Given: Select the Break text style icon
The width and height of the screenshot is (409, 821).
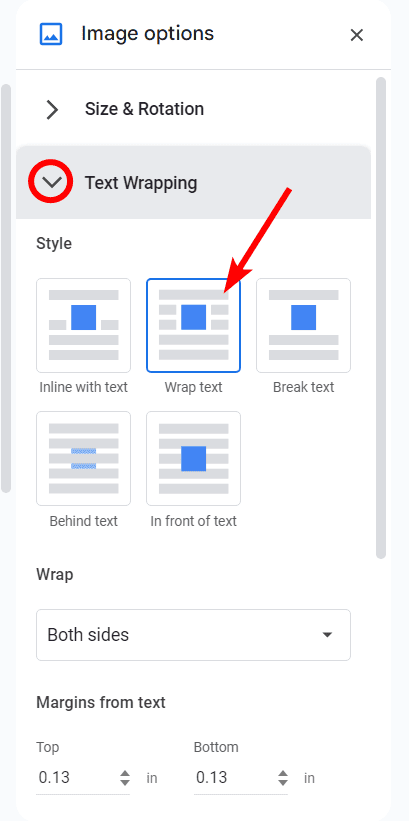Looking at the screenshot, I should point(303,325).
